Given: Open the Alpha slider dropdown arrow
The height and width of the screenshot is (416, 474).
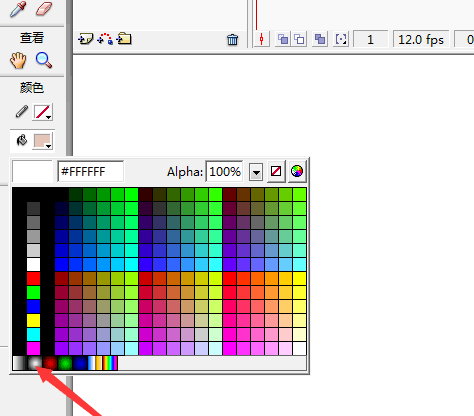Looking at the screenshot, I should pyautogui.click(x=256, y=172).
